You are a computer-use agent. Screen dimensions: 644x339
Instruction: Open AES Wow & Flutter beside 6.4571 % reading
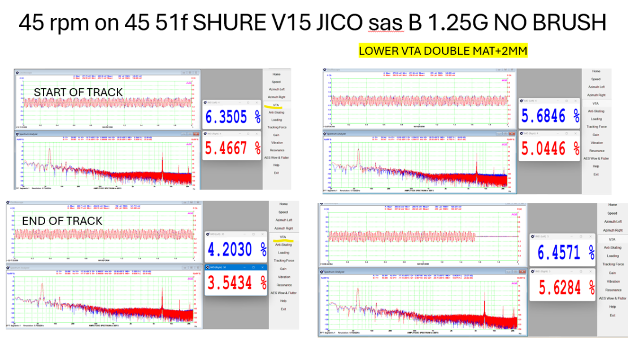tap(613, 298)
